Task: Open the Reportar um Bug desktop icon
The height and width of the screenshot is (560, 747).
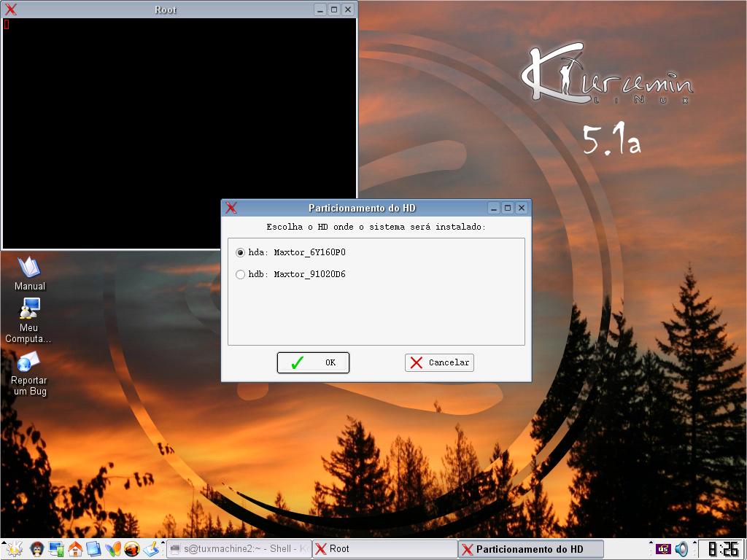Action: coord(28,373)
